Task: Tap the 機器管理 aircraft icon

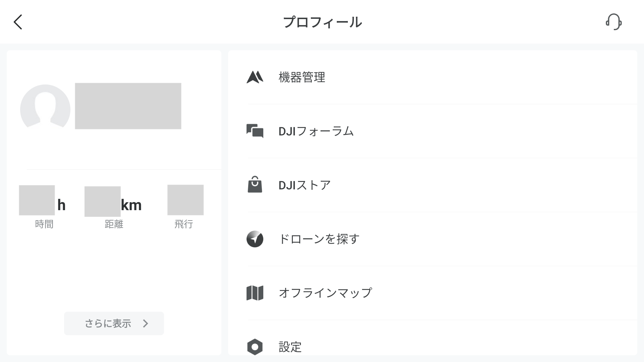Action: click(x=255, y=77)
